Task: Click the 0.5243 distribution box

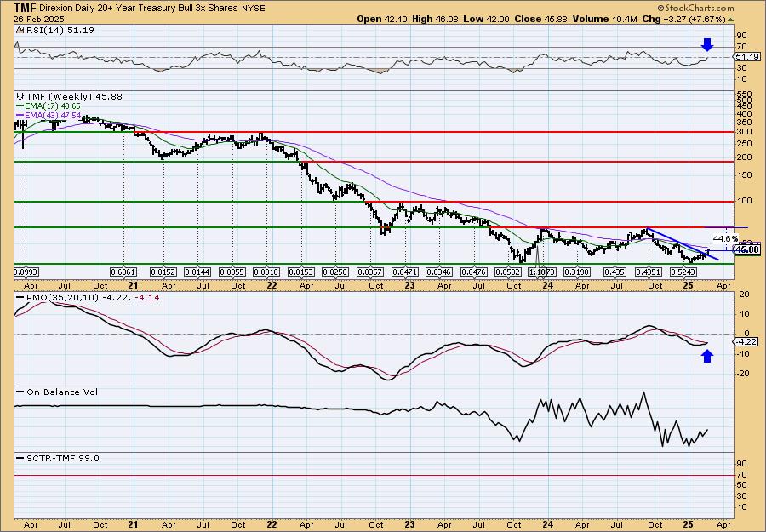Action: click(x=683, y=272)
